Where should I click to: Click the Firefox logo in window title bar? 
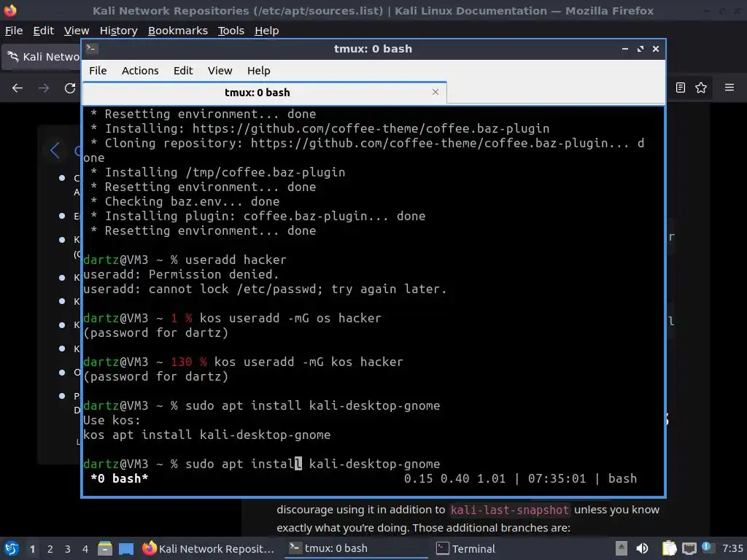tap(10, 10)
